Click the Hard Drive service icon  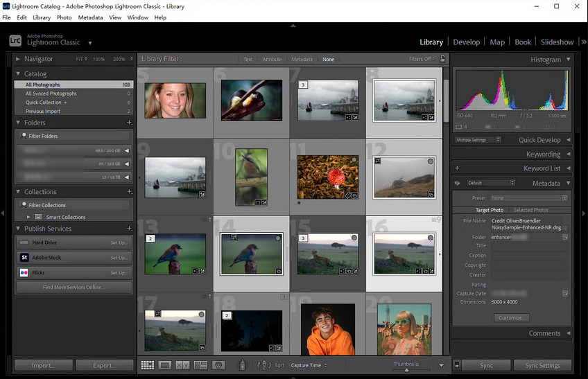[x=24, y=243]
